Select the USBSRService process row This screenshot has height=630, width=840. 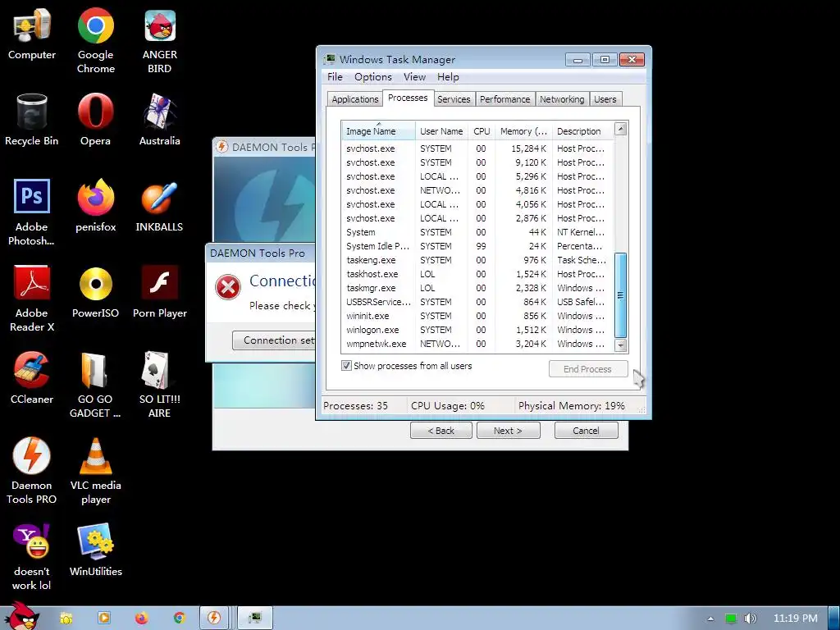pyautogui.click(x=477, y=302)
